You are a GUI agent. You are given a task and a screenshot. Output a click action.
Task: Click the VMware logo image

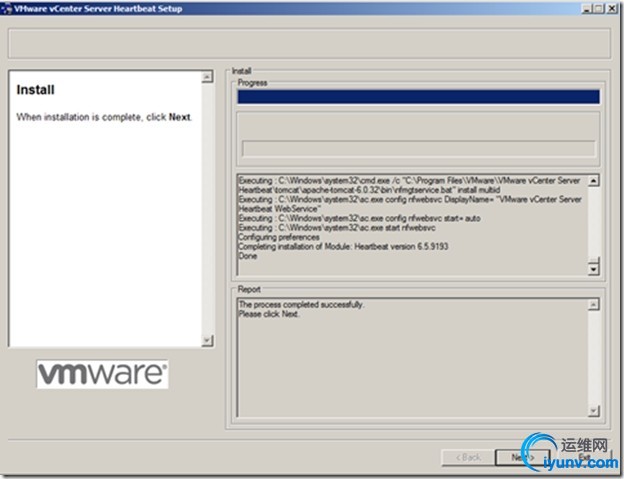(102, 374)
